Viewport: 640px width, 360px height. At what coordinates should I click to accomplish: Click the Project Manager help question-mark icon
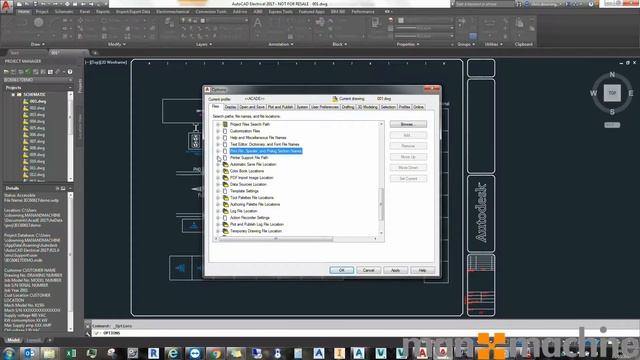pos(70,72)
